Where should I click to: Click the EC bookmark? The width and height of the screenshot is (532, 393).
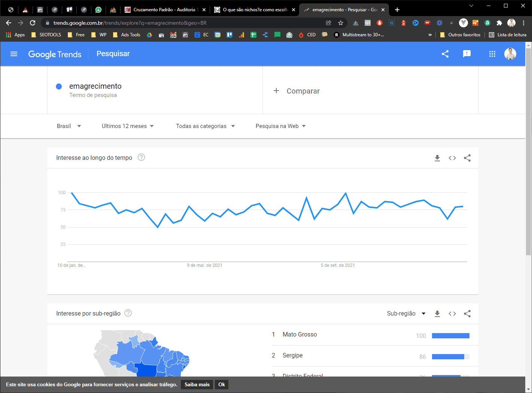click(201, 35)
